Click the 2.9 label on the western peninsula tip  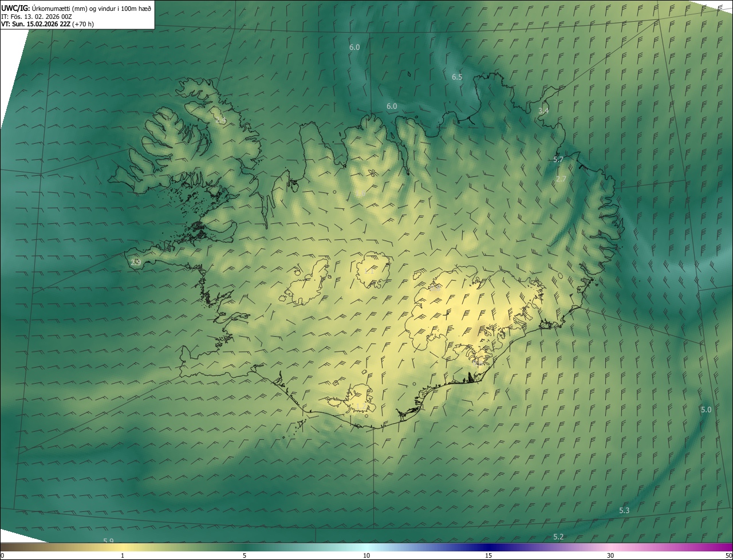pos(136,262)
